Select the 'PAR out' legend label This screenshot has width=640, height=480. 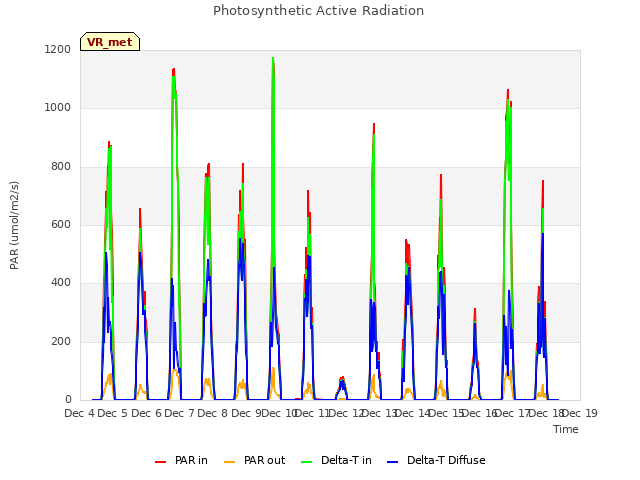coord(264,460)
